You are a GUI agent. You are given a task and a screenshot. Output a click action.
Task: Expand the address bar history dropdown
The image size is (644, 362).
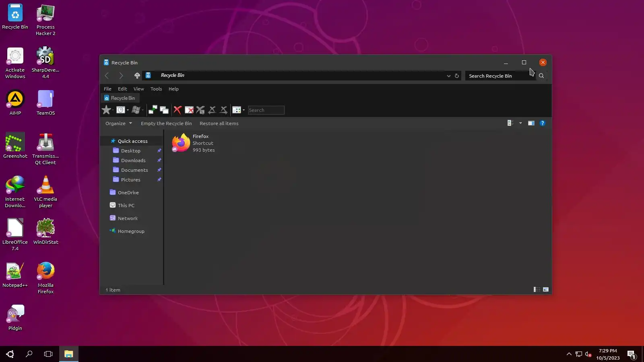pyautogui.click(x=448, y=76)
